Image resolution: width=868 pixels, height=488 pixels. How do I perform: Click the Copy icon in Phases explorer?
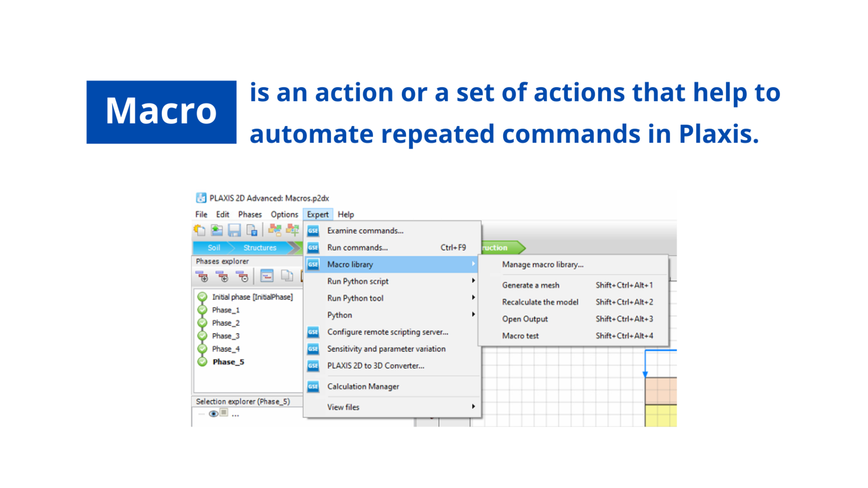click(287, 276)
